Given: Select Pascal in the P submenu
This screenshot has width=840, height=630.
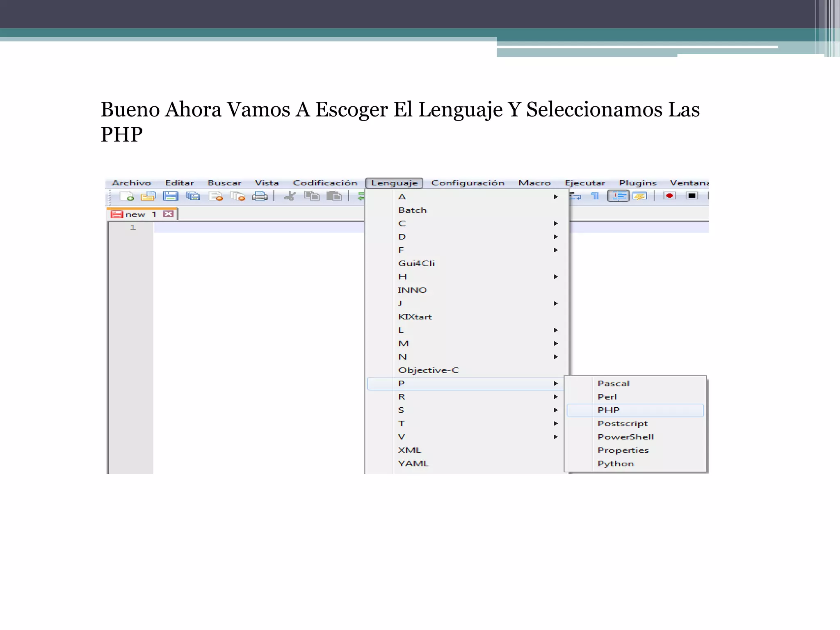Looking at the screenshot, I should point(635,383).
